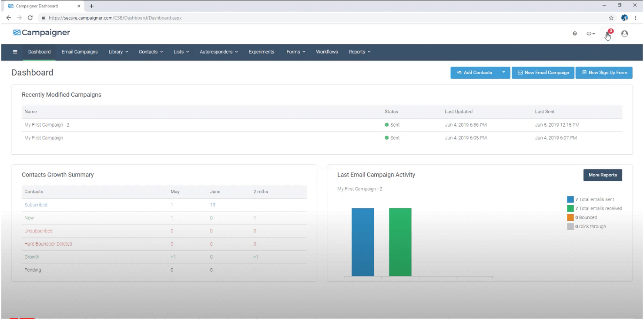Click orange Bounced legend swatch
644x319 pixels.
click(x=570, y=217)
